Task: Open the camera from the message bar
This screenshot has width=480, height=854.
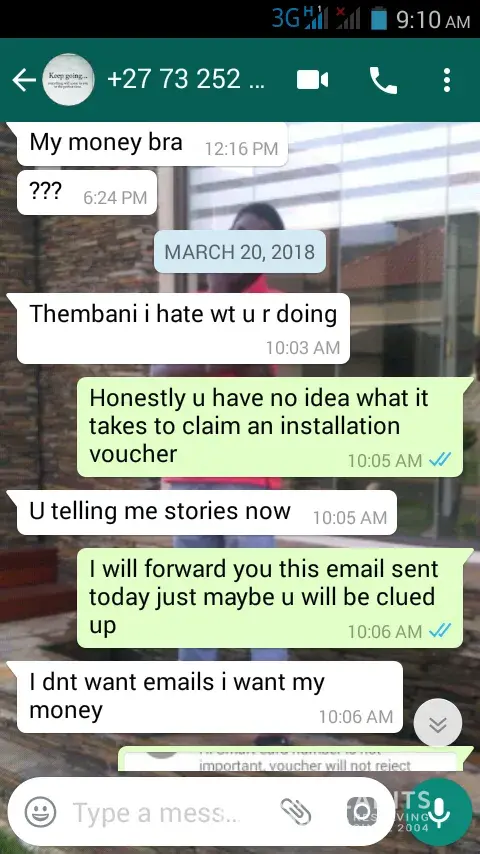Action: pyautogui.click(x=361, y=812)
